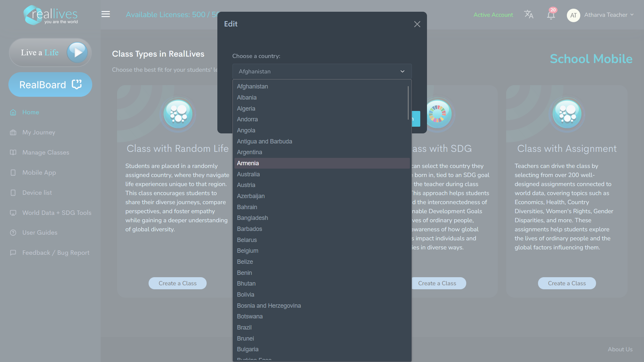This screenshot has height=362, width=644.
Task: Create a Class with Random Life
Action: [x=177, y=283]
